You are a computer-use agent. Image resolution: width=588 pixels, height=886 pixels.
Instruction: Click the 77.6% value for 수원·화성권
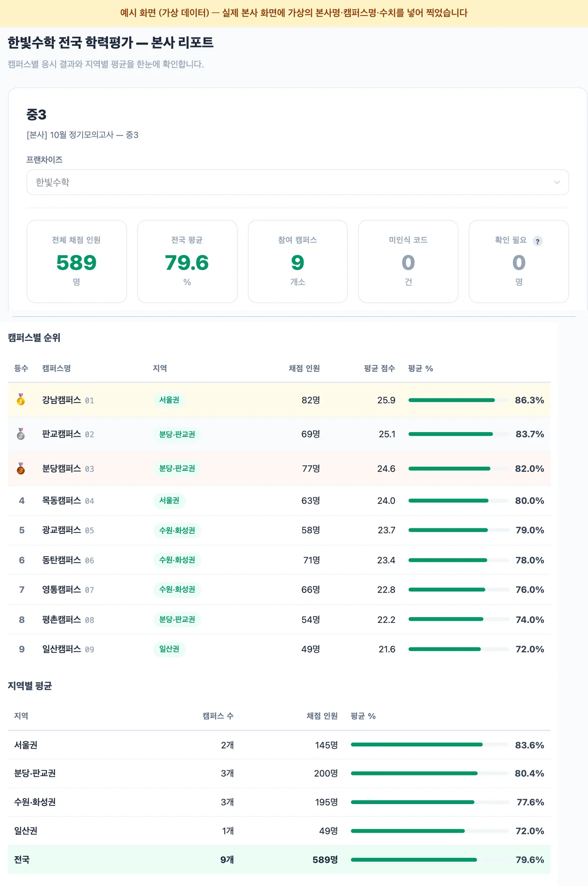click(x=530, y=802)
